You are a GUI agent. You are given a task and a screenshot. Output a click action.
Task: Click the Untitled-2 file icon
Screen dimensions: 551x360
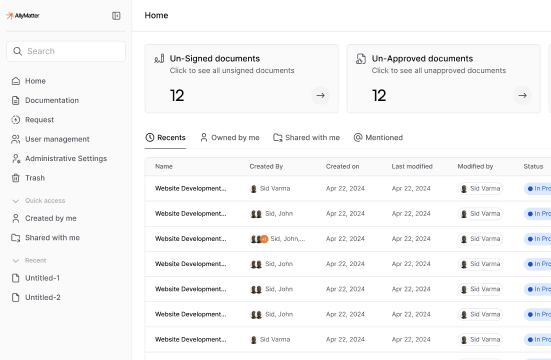(x=16, y=298)
